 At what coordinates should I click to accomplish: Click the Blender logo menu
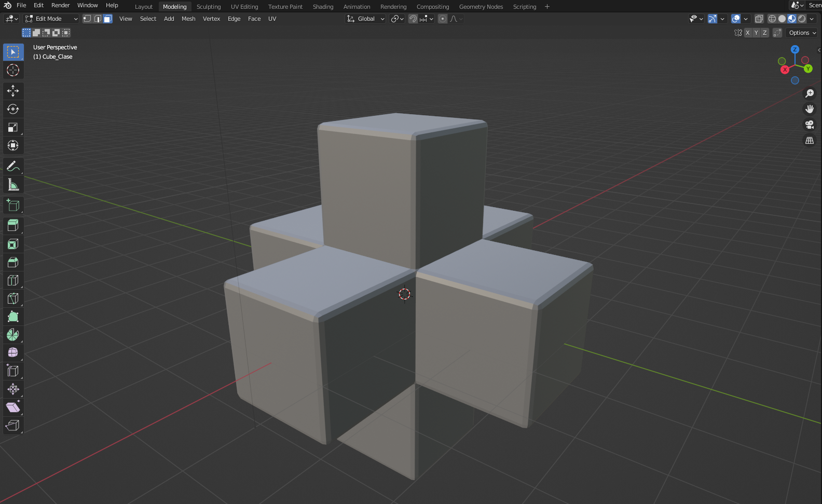(x=7, y=5)
